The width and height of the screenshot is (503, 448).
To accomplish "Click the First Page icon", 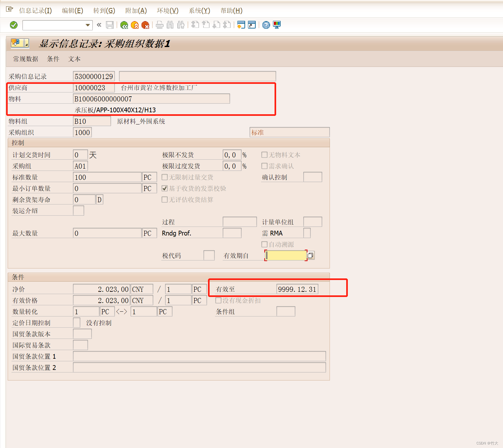I will [x=195, y=25].
